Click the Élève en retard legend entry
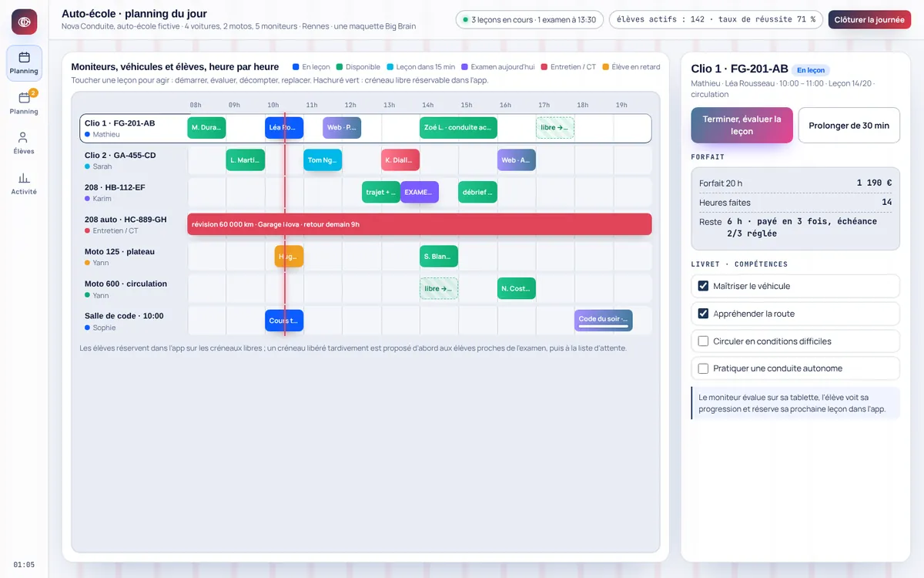Image resolution: width=924 pixels, height=578 pixels. click(631, 67)
